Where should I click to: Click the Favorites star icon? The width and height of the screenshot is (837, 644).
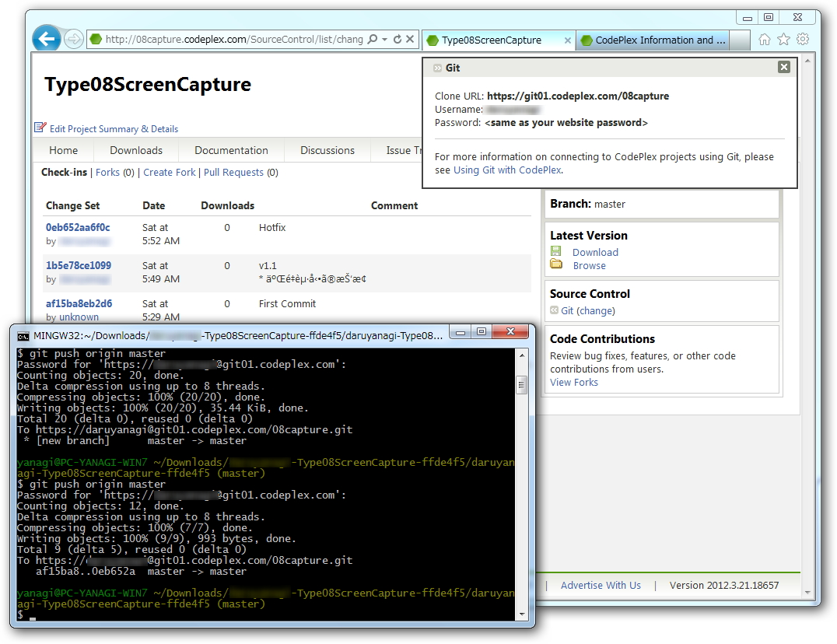tap(785, 39)
